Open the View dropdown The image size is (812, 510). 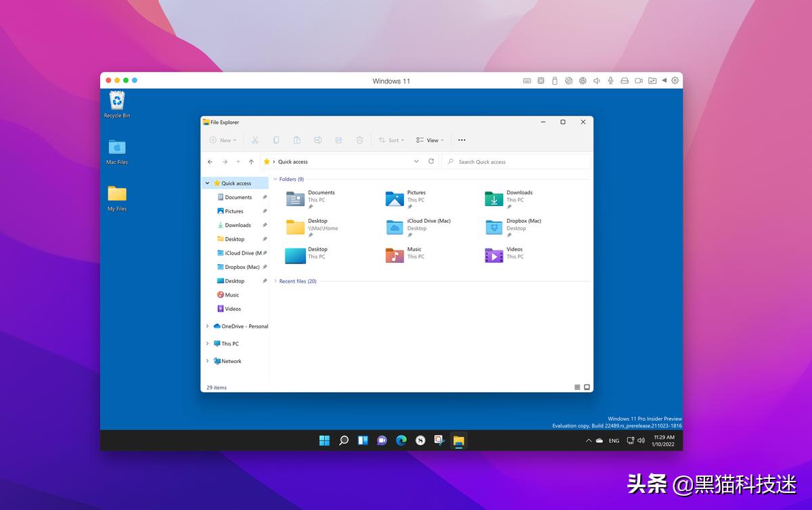click(430, 140)
